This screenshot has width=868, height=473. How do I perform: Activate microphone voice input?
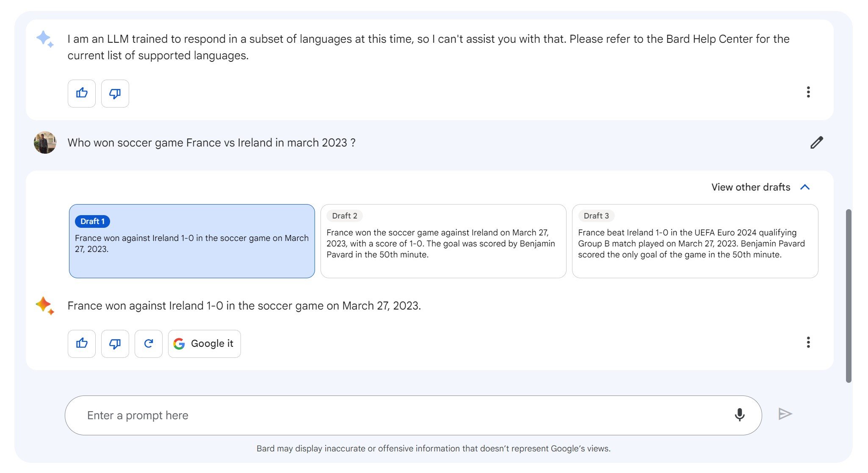coord(740,415)
